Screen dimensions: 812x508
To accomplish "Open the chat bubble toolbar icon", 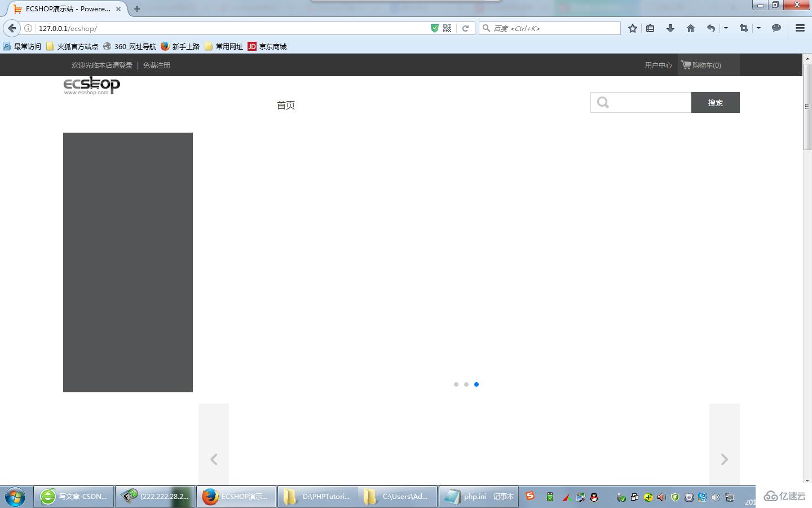I will (776, 28).
